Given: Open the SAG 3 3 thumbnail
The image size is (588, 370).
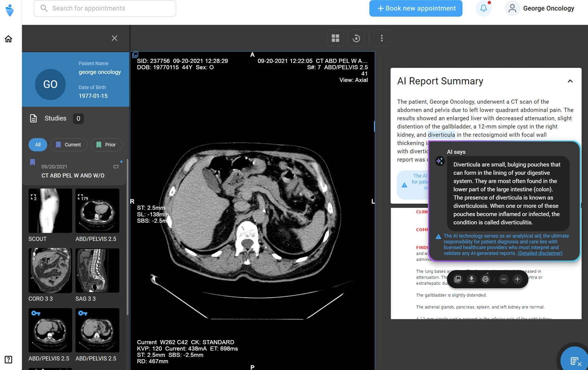Looking at the screenshot, I should click(97, 270).
